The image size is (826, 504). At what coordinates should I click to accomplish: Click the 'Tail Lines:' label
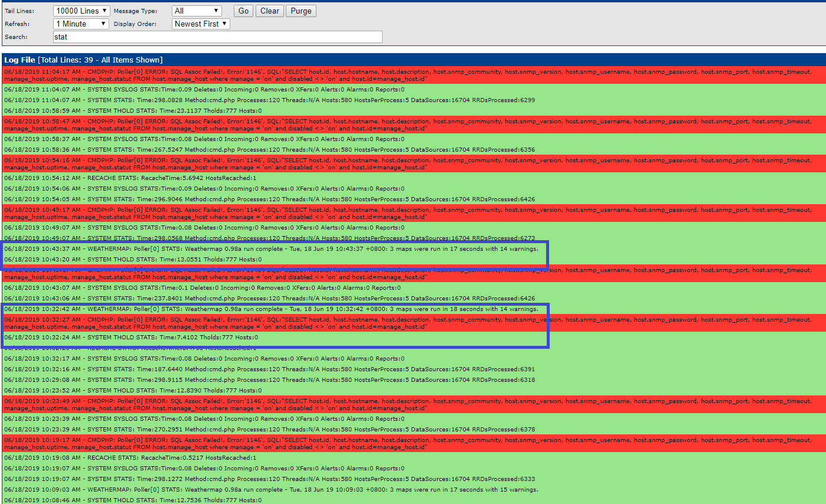tap(19, 11)
